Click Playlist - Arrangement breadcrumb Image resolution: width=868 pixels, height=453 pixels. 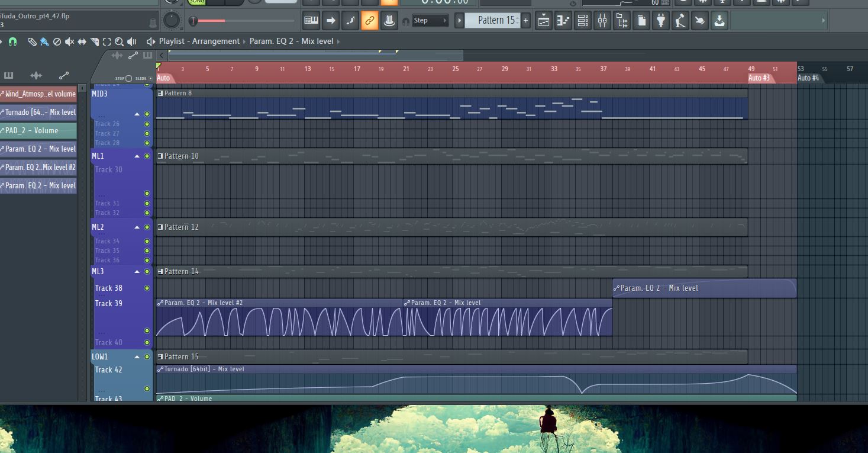coord(199,41)
